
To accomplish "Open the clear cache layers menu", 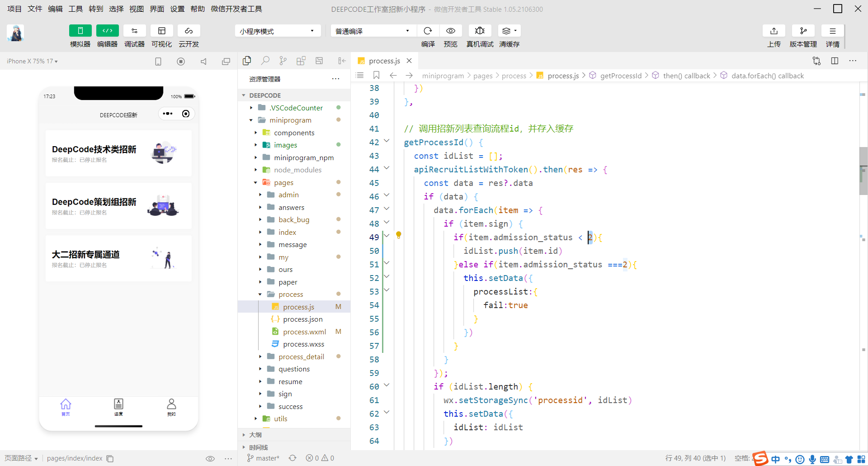I will [509, 31].
